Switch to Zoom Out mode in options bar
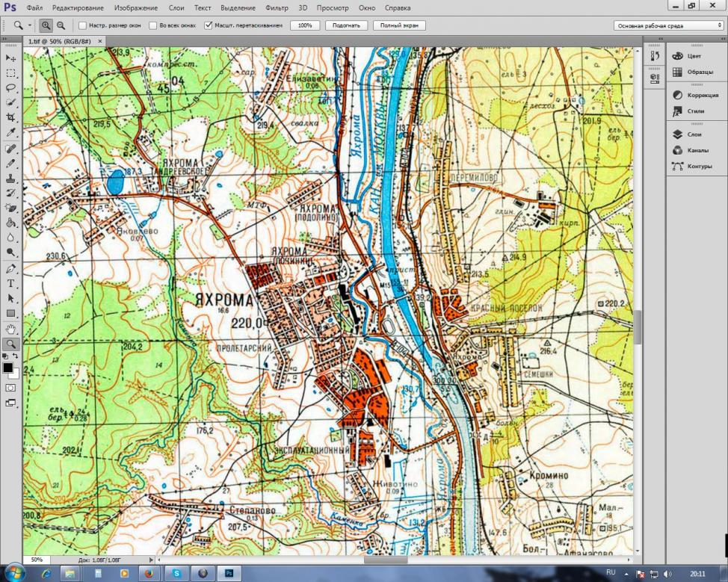This screenshot has width=728, height=582. tap(61, 25)
